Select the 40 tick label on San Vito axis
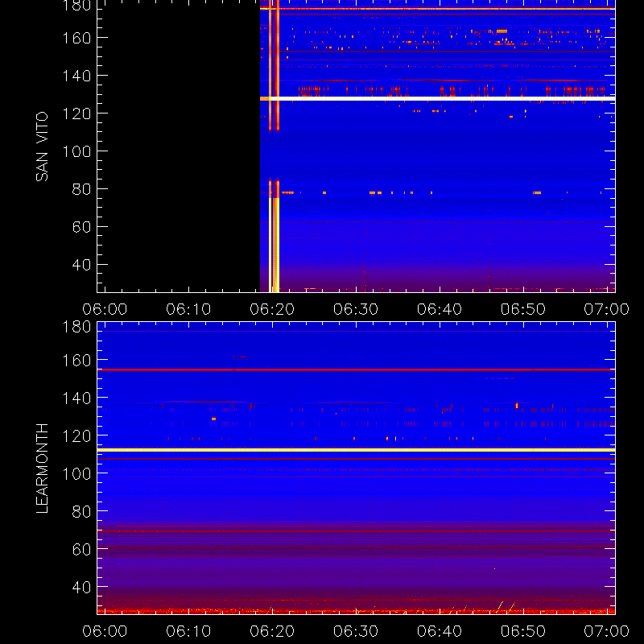The width and height of the screenshot is (644, 644). tap(81, 265)
